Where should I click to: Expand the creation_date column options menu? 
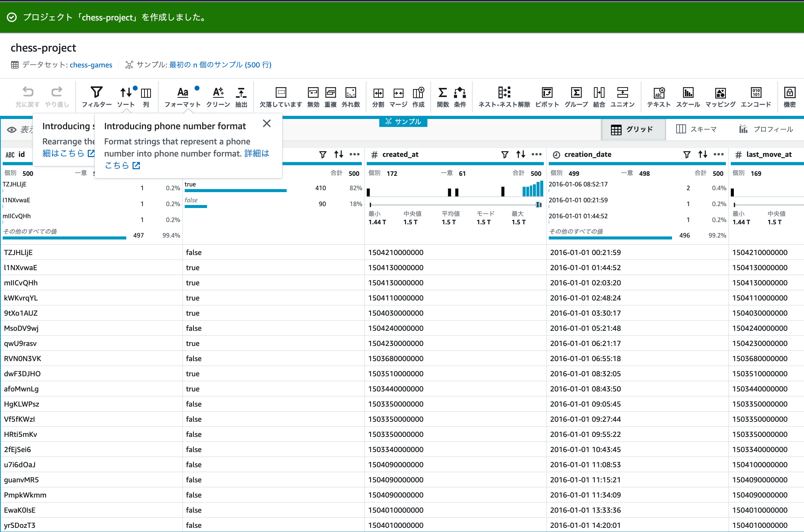click(719, 154)
